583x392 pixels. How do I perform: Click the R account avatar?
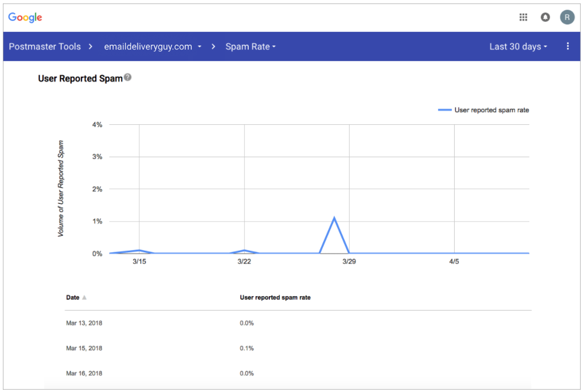click(567, 17)
